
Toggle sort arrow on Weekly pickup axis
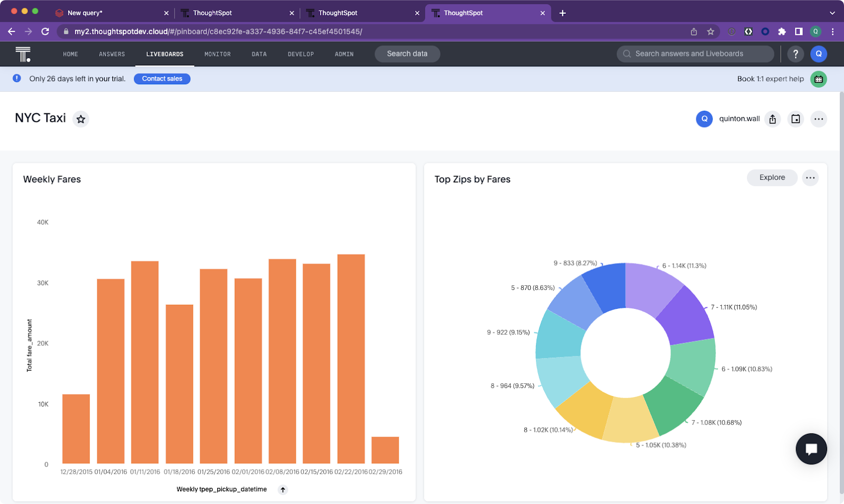click(x=283, y=490)
